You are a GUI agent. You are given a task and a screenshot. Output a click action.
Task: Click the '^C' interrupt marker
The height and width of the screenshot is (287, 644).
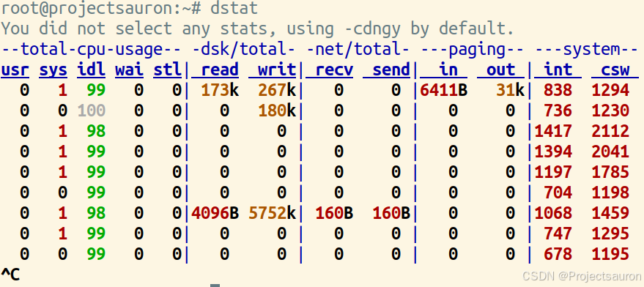(10, 275)
